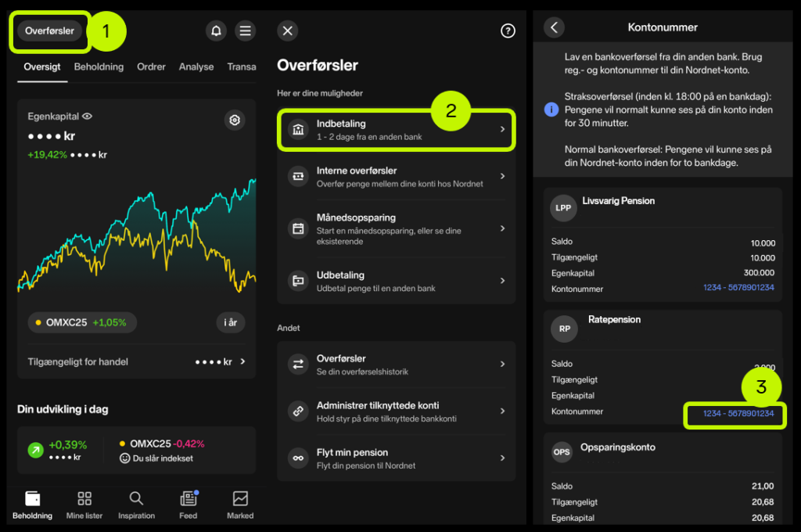Screen dimensions: 801x532
Task: Switch to the Beholdning tab
Action: pos(99,67)
